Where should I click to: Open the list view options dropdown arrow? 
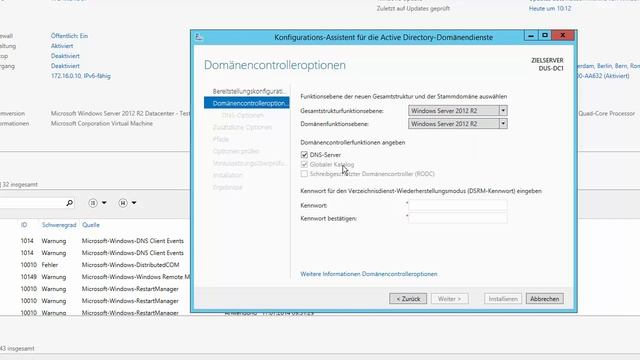tap(104, 203)
